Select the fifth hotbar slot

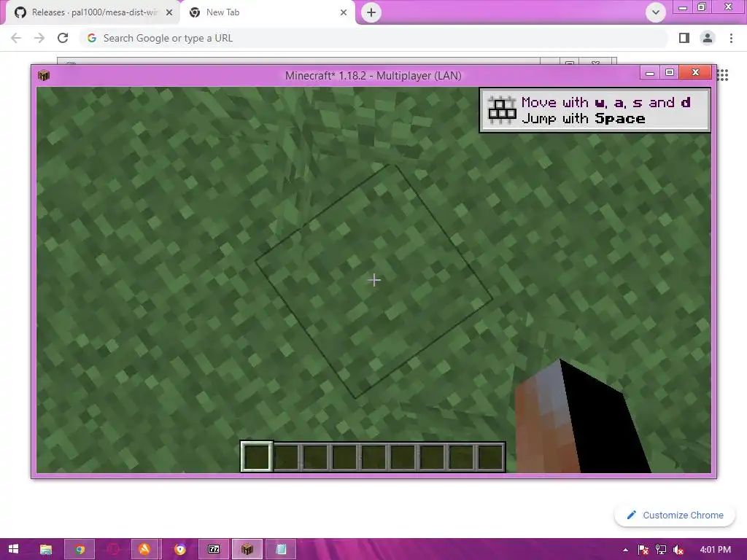coord(373,457)
